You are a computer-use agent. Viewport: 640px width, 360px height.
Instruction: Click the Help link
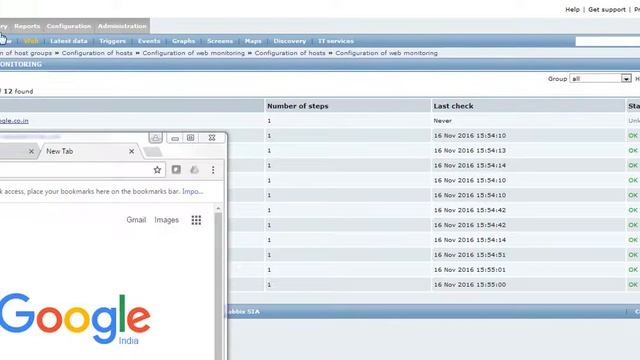pyautogui.click(x=572, y=9)
